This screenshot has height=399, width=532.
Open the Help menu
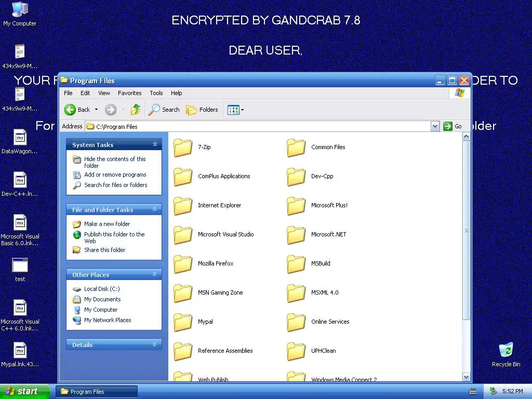click(x=176, y=93)
